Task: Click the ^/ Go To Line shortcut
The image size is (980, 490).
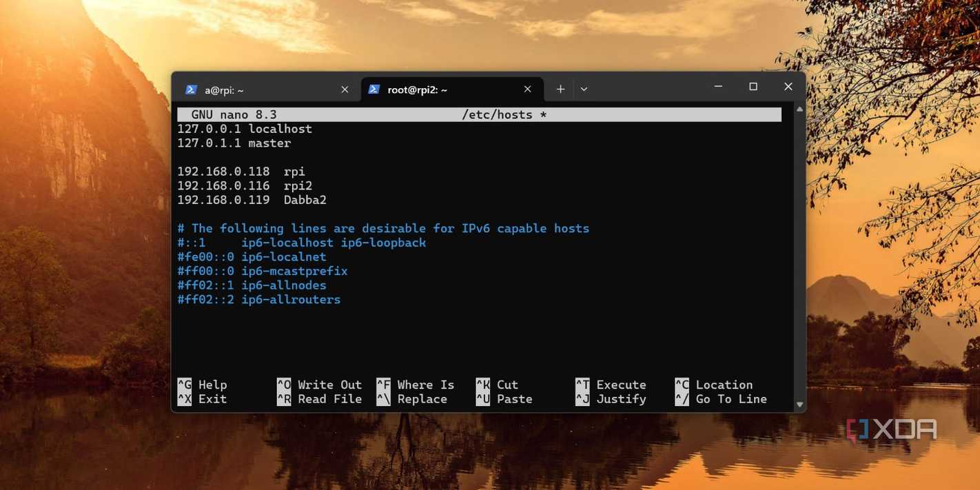Action: 721,399
